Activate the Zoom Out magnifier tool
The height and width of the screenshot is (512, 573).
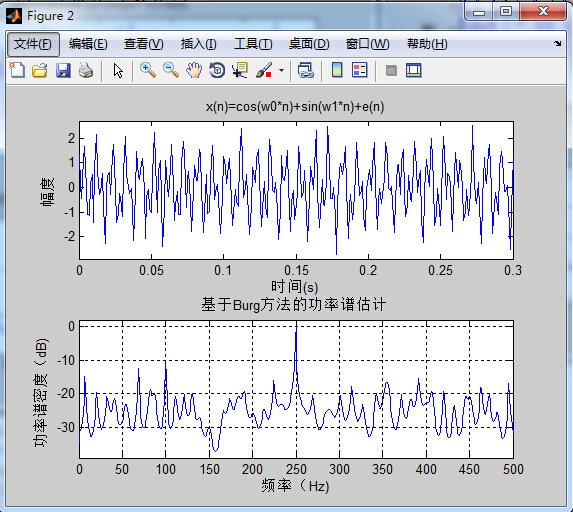(x=171, y=70)
